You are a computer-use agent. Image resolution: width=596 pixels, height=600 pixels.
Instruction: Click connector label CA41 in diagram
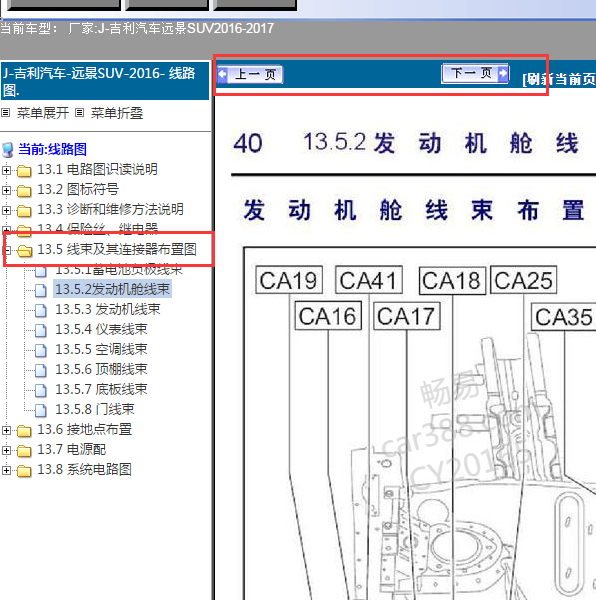click(x=369, y=280)
